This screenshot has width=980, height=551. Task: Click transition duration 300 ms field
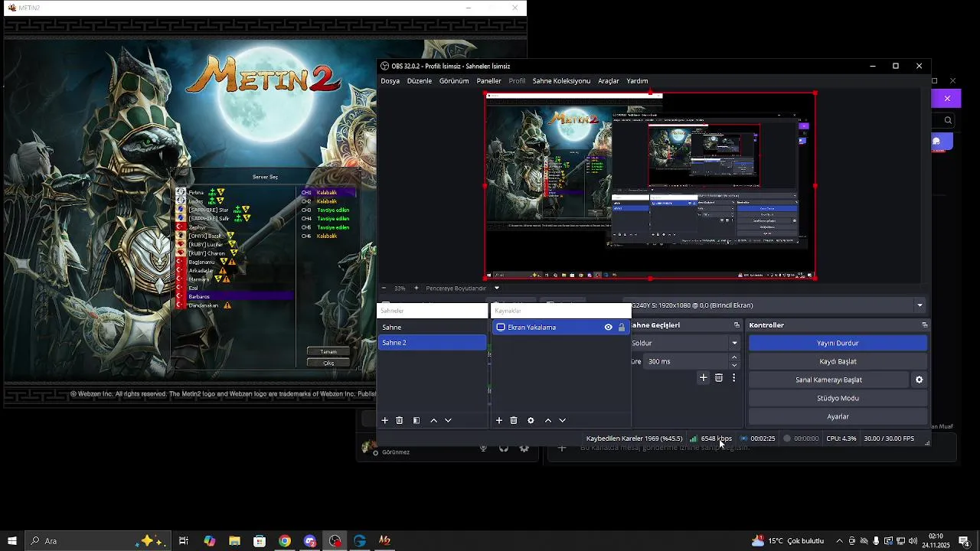click(x=686, y=361)
